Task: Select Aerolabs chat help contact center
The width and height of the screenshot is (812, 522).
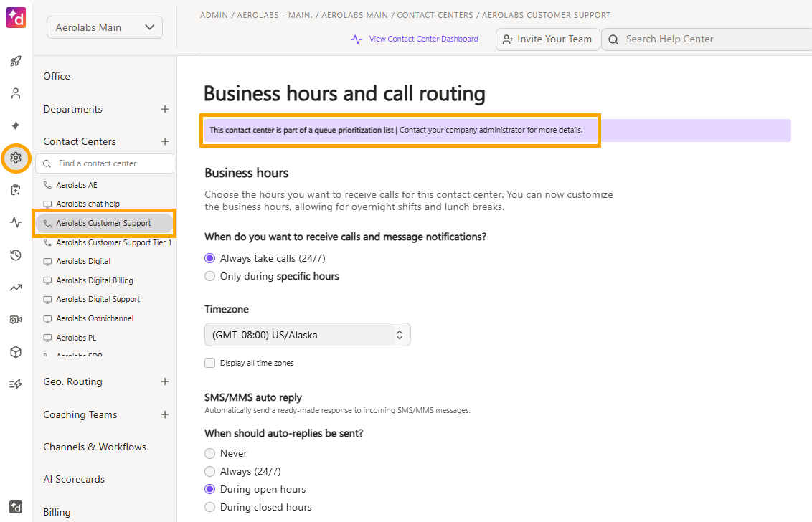Action: tap(88, 204)
